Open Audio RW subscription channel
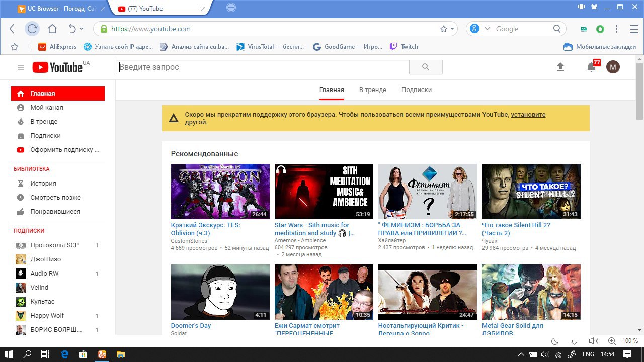644x362 pixels. pos(58,274)
